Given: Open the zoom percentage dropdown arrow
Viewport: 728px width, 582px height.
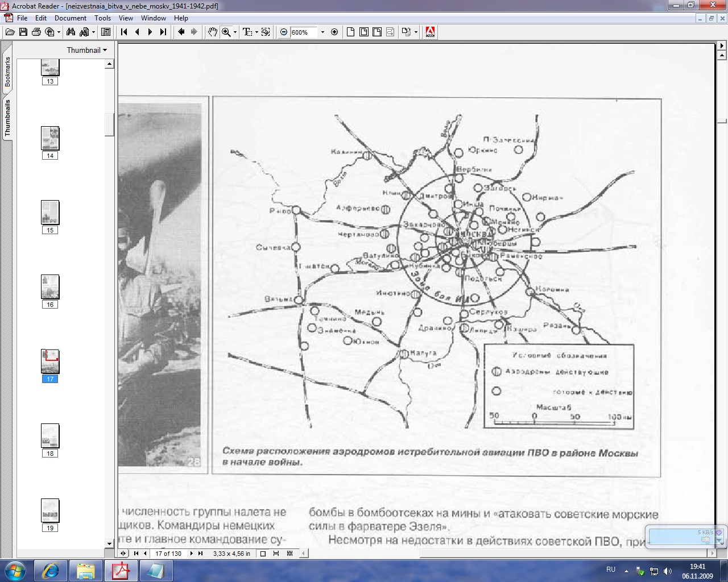Looking at the screenshot, I should 322,32.
